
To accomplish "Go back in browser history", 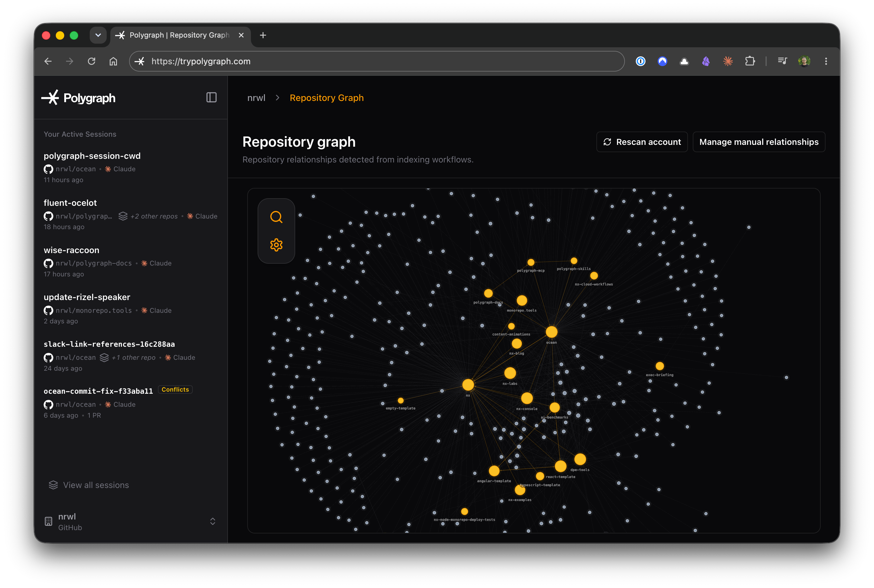I will 48,61.
